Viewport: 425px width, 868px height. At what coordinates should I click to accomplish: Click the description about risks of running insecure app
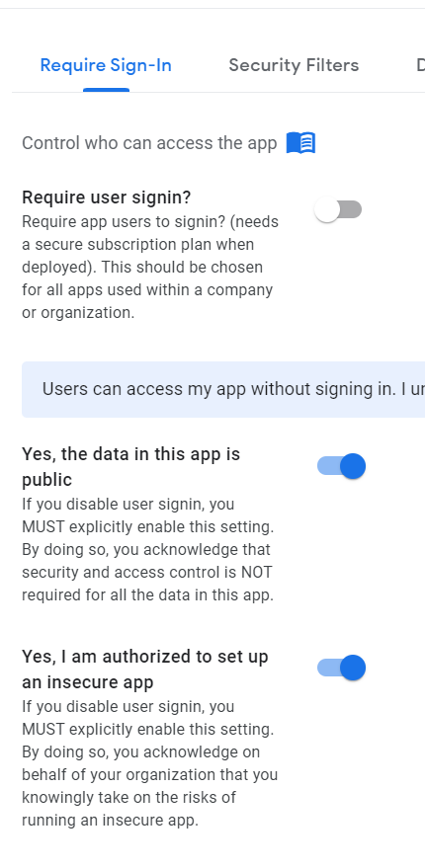[149, 763]
